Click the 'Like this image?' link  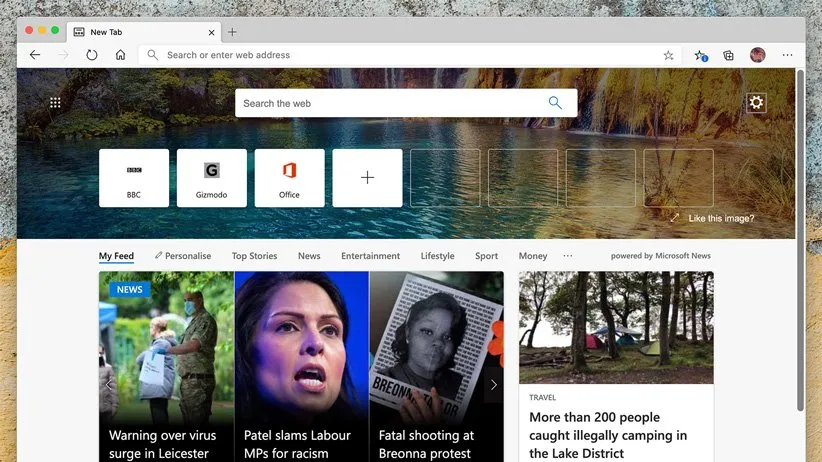coord(720,218)
